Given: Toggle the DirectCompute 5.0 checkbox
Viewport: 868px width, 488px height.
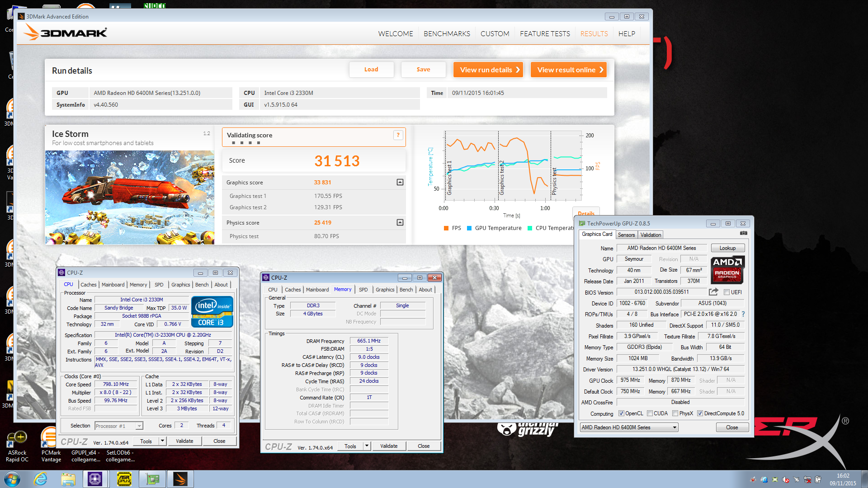Looking at the screenshot, I should pyautogui.click(x=700, y=413).
